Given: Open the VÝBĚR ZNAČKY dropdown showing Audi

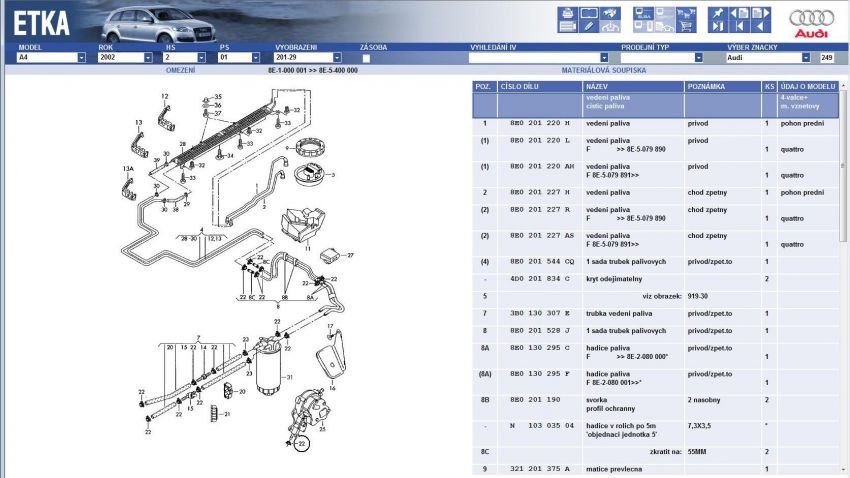Looking at the screenshot, I should coord(807,58).
